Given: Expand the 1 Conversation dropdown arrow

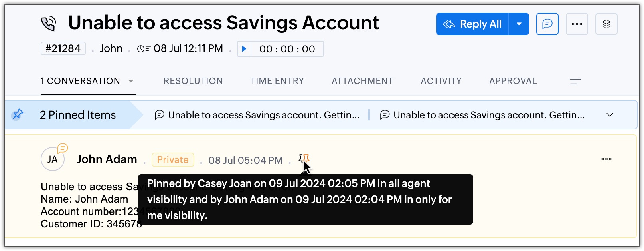Looking at the screenshot, I should point(131,81).
